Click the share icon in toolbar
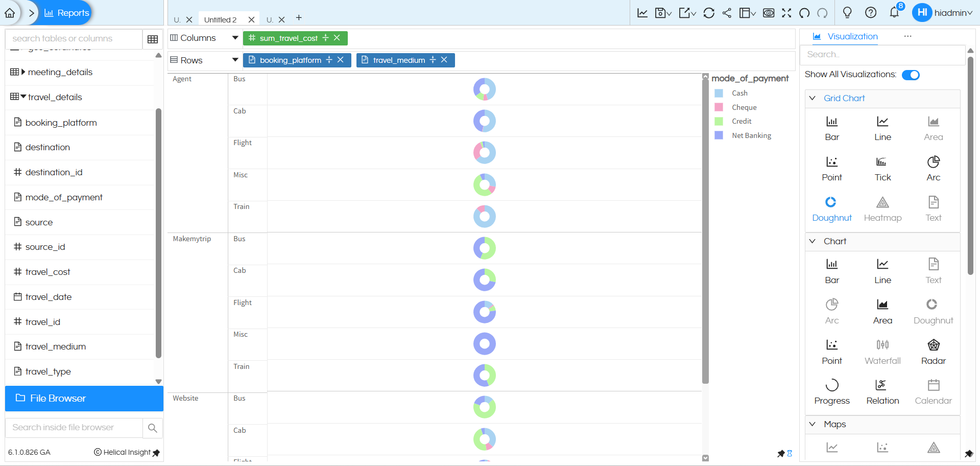 pos(727,13)
